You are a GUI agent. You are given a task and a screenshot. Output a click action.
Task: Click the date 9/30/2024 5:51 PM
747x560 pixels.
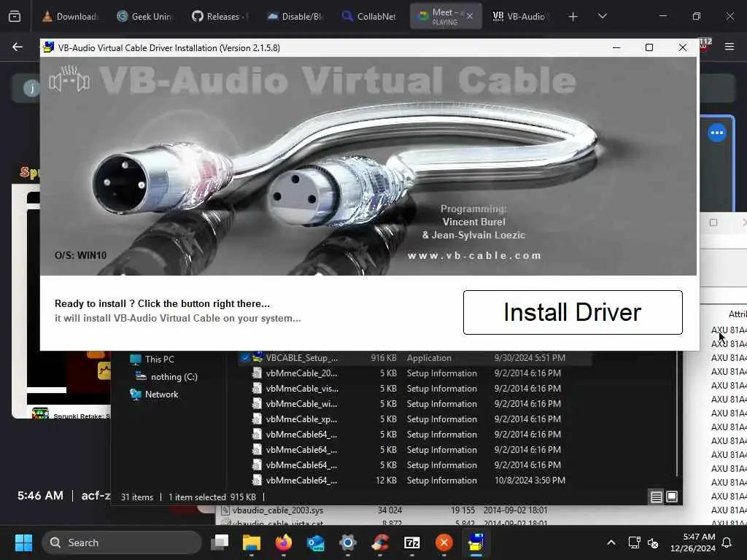pos(530,357)
